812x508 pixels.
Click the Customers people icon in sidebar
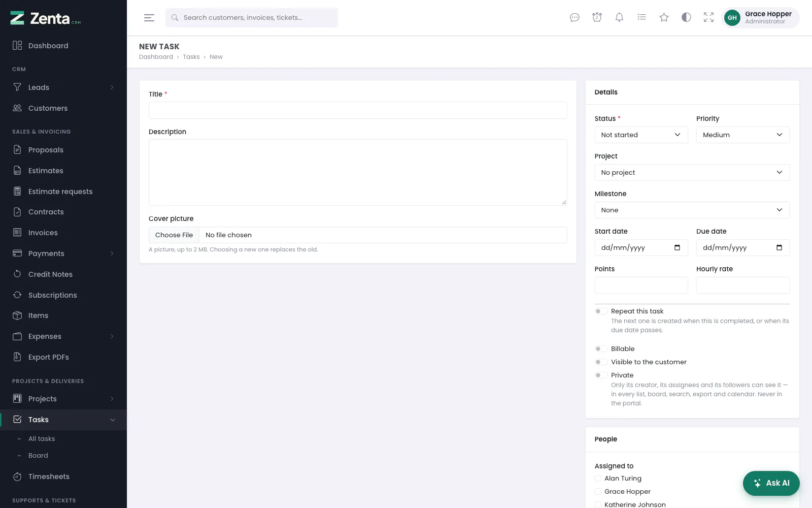(x=17, y=108)
